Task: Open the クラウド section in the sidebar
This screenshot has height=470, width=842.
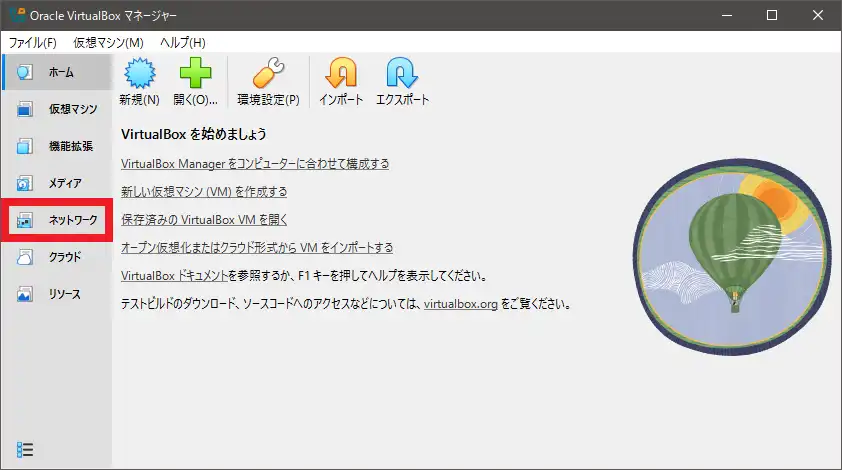Action: pos(56,257)
